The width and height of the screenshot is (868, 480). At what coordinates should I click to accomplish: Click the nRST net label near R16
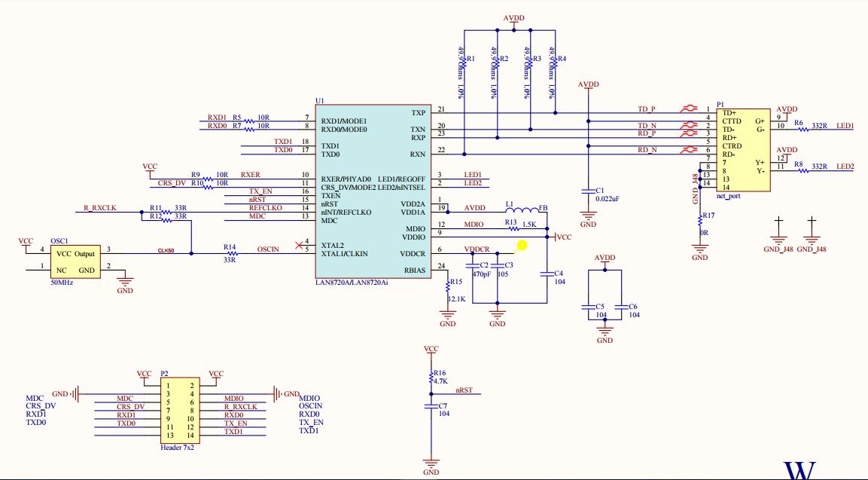point(464,390)
